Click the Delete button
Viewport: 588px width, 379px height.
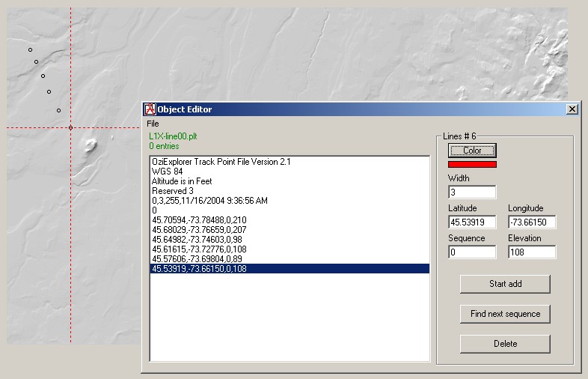tap(505, 344)
